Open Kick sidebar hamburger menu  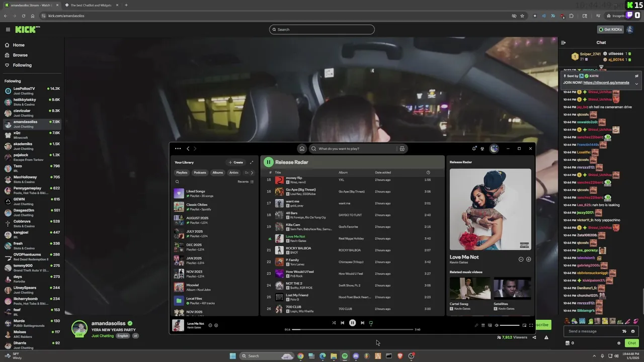[8, 30]
